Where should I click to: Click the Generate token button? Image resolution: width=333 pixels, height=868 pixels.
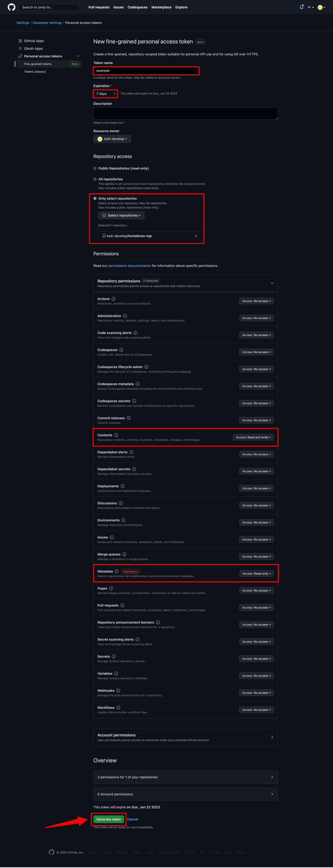click(108, 819)
